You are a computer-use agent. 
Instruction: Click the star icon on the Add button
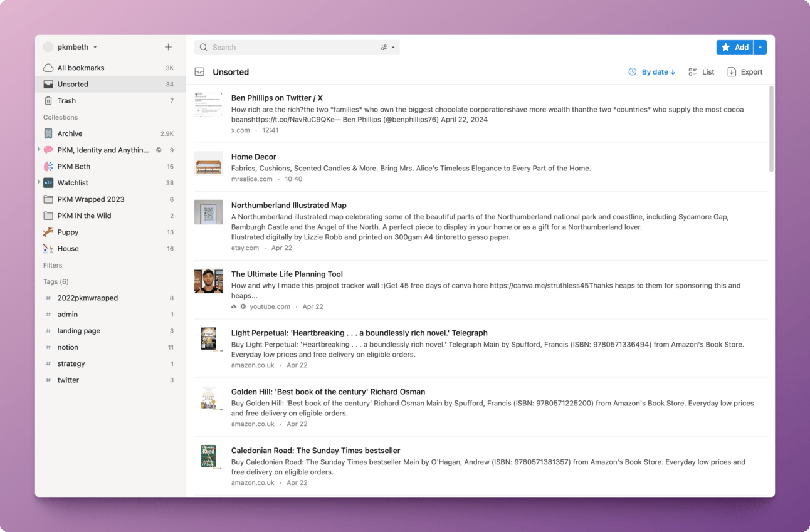(x=725, y=47)
